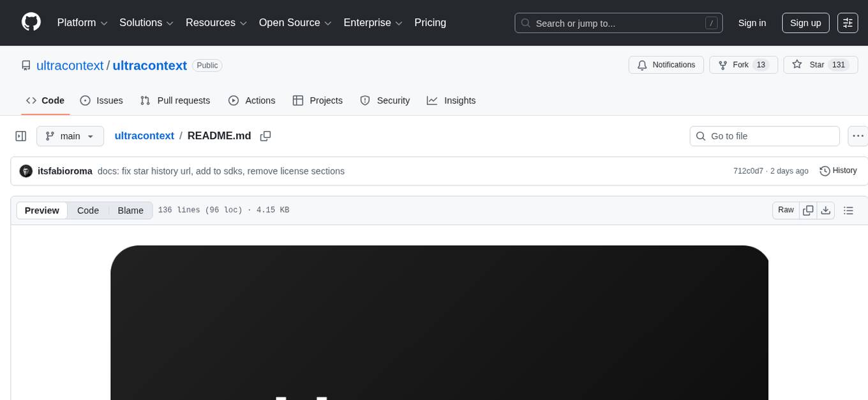Image resolution: width=868 pixels, height=400 pixels.
Task: Open the file view options ellipsis
Action: (858, 135)
